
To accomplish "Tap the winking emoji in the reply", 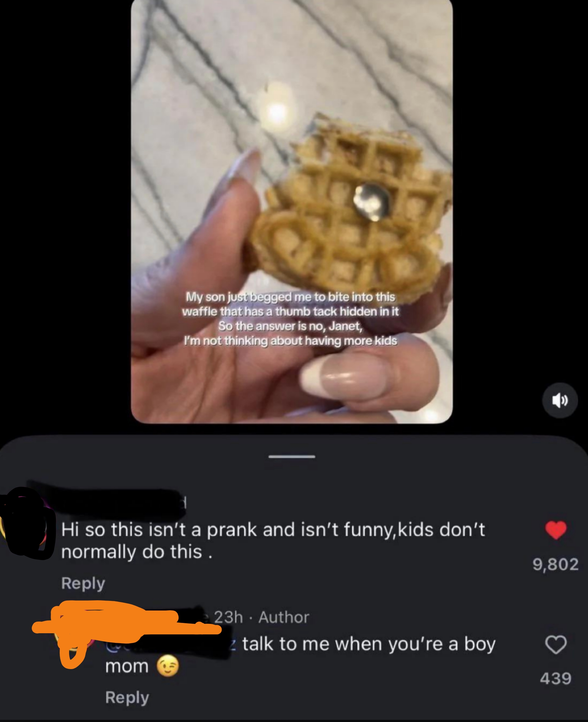I will tap(168, 666).
